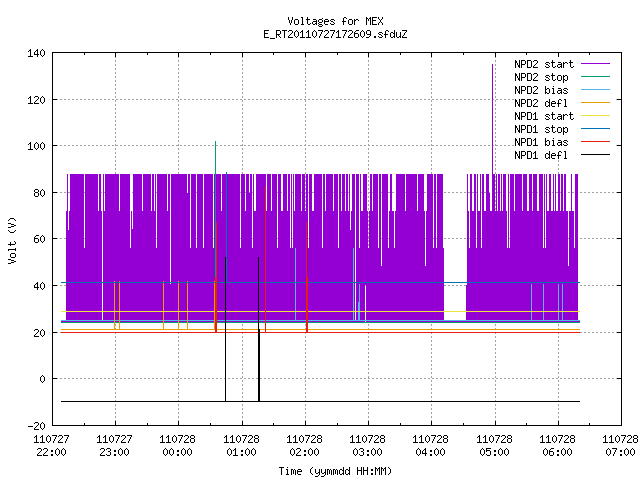640x480 pixels.
Task: Click the y-axis label 'Volt (V)'
Action: (x=13, y=240)
